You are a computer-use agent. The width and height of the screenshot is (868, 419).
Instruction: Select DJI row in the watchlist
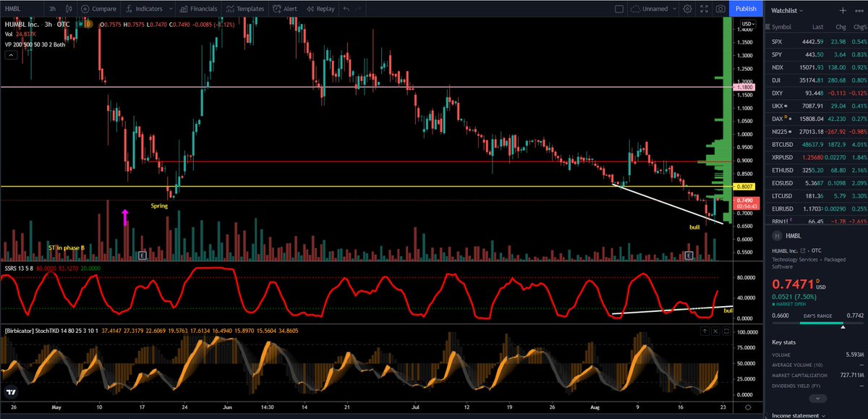click(x=816, y=80)
